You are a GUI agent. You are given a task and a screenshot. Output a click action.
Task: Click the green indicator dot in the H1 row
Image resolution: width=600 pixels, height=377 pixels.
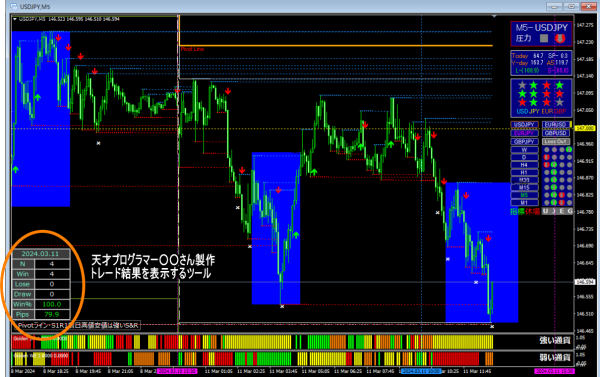point(554,172)
